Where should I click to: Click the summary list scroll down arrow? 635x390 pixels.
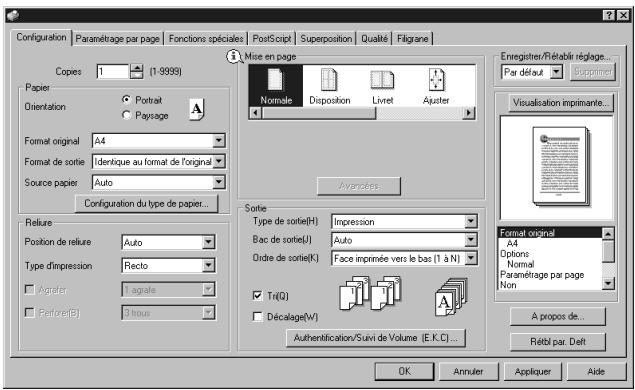(x=608, y=283)
